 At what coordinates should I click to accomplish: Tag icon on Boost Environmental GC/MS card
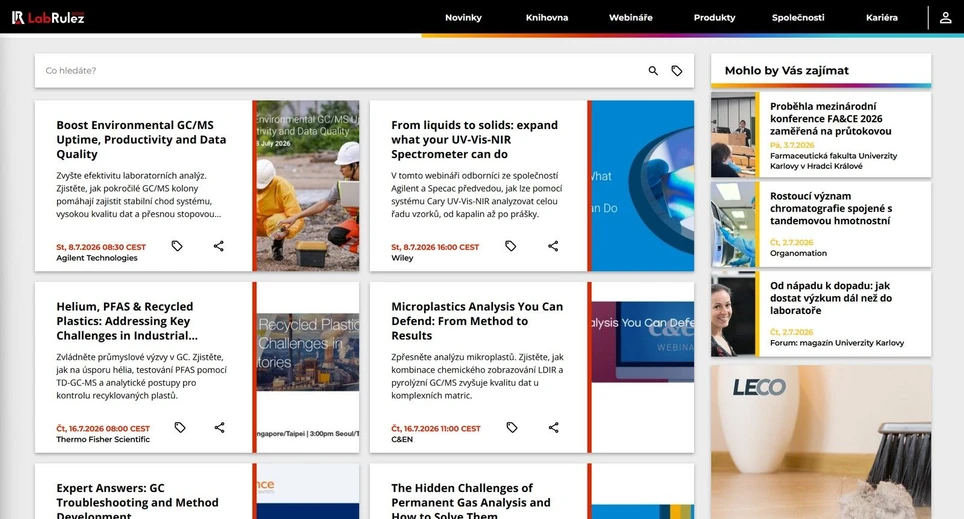click(x=177, y=246)
